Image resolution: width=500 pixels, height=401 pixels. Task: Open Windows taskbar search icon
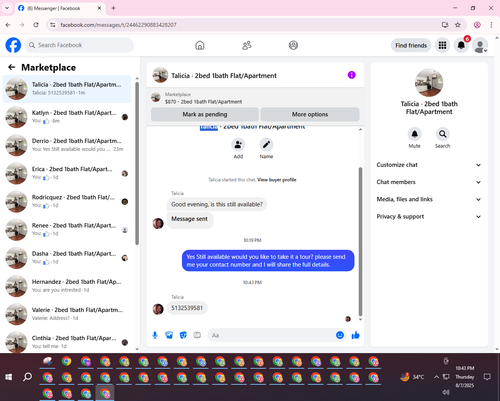tap(27, 377)
